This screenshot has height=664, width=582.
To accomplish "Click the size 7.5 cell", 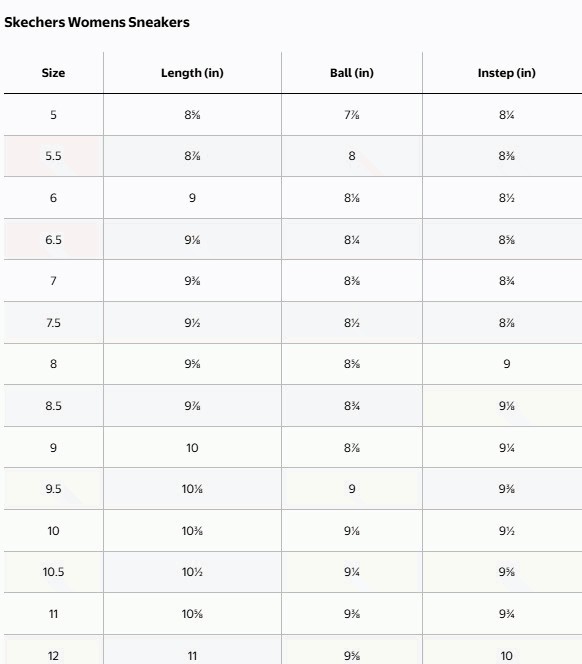I will pyautogui.click(x=53, y=323).
